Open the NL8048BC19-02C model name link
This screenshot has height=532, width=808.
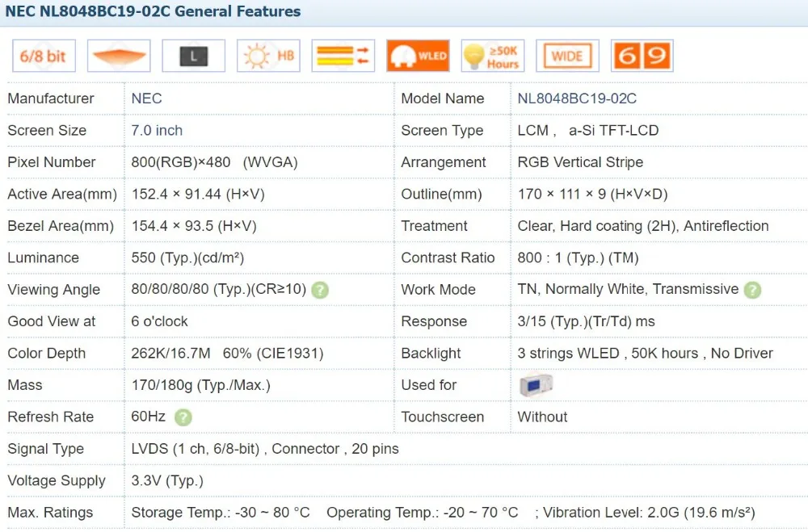577,98
